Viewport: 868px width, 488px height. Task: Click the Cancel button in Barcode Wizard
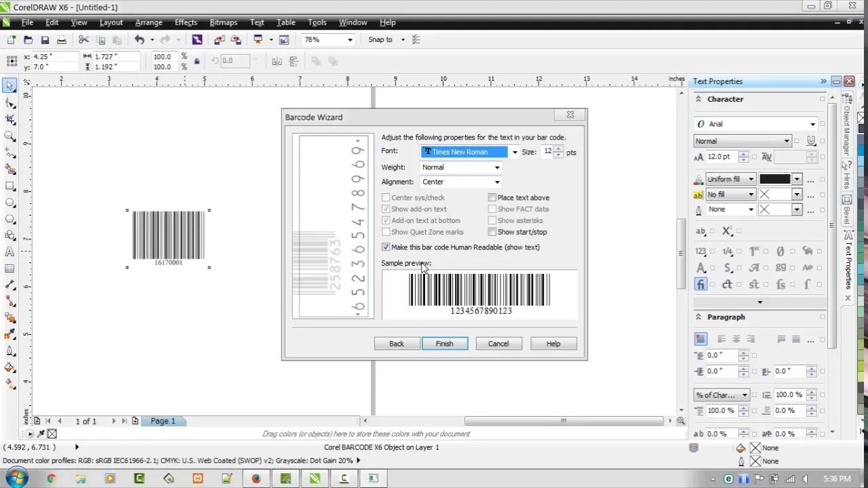[x=498, y=344]
